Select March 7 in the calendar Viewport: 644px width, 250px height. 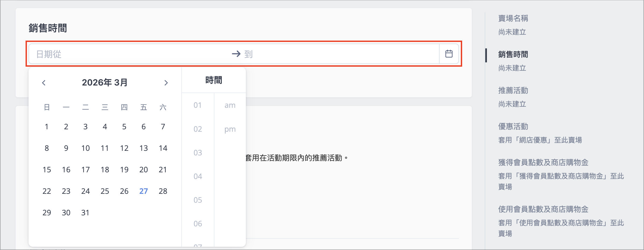[163, 127]
